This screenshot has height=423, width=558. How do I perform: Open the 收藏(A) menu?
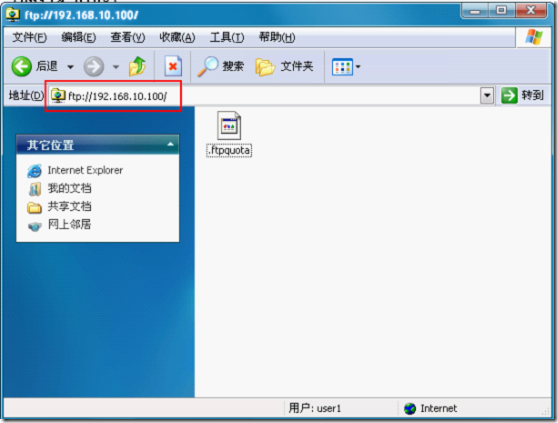click(177, 37)
